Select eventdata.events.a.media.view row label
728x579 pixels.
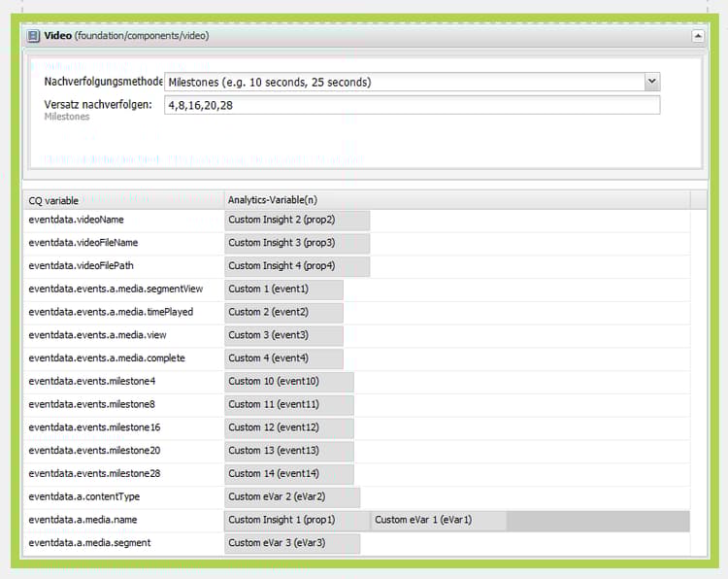pyautogui.click(x=97, y=335)
